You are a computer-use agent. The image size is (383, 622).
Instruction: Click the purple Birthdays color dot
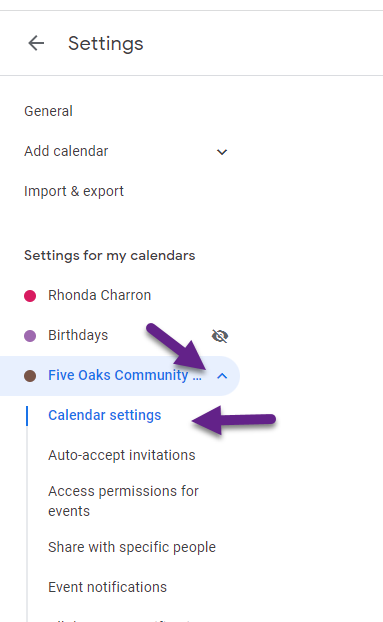(30, 336)
